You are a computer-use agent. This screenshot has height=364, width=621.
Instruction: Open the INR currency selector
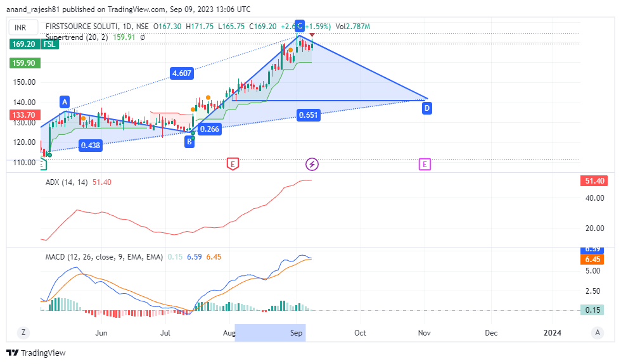point(23,27)
